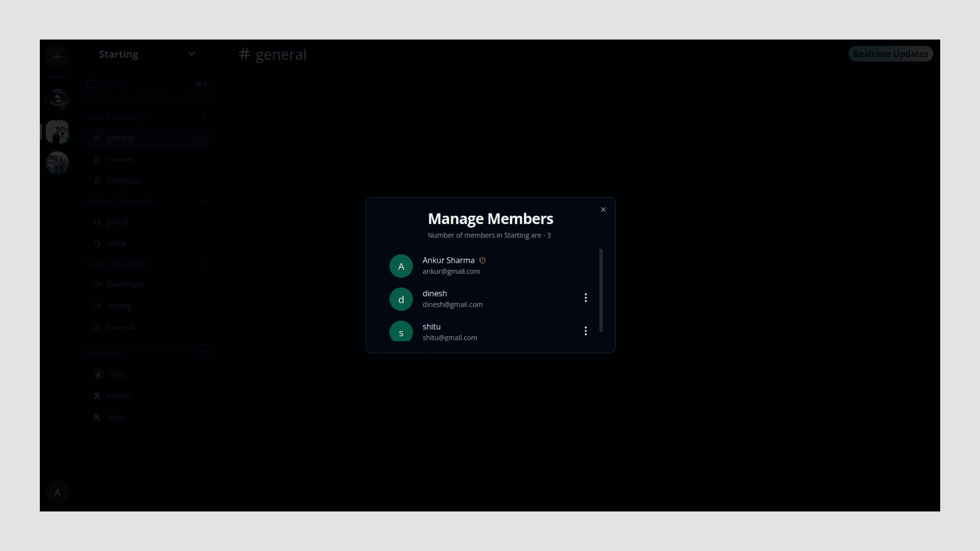Screen dimensions: 980x551
Task: Select the You member in sidebar
Action: [148, 374]
